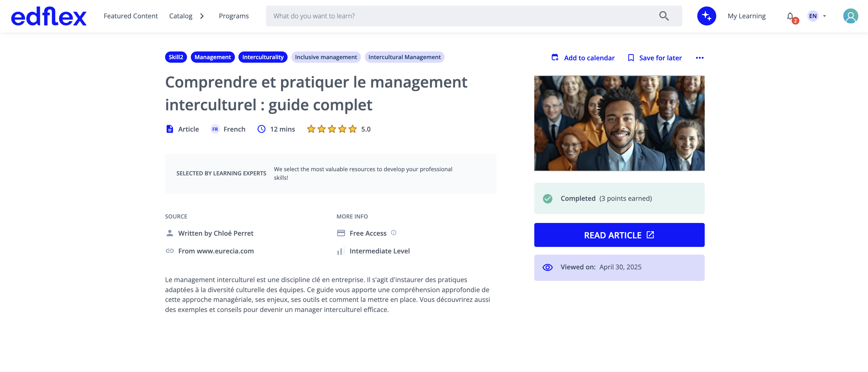Click the French language label

[x=234, y=129]
